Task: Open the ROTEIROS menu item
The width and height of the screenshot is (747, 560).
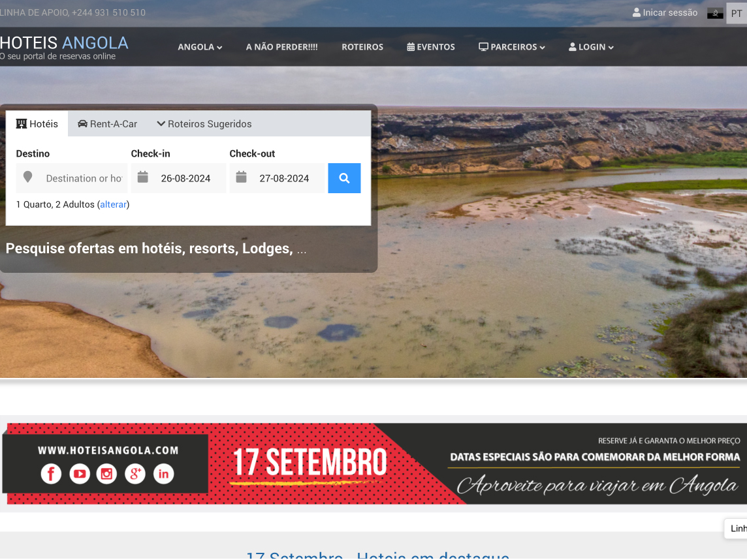Action: pyautogui.click(x=362, y=47)
